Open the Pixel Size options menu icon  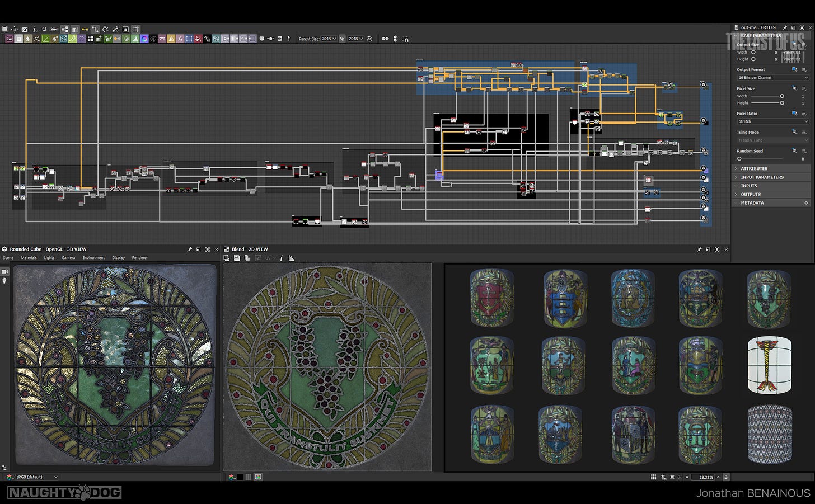pos(804,88)
